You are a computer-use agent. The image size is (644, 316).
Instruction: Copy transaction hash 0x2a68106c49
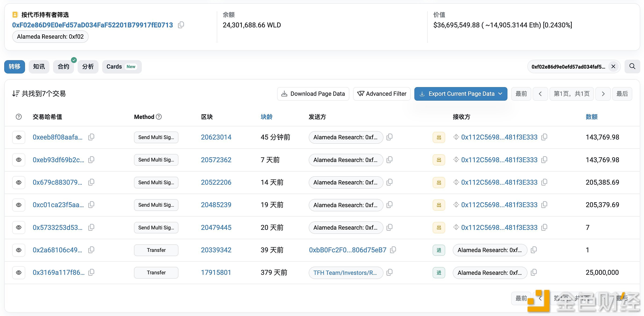tap(91, 250)
